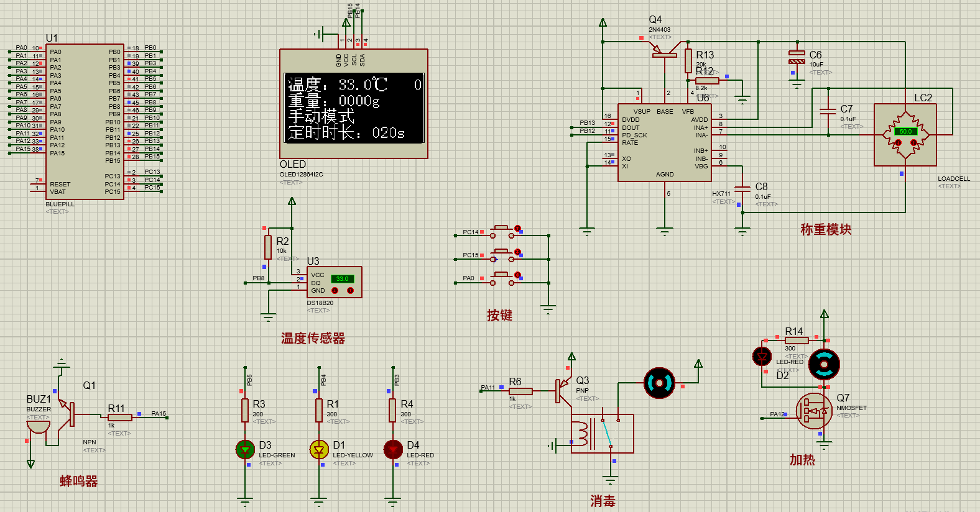
Task: Toggle the latch dot on the PC14 button
Action: pos(517,229)
